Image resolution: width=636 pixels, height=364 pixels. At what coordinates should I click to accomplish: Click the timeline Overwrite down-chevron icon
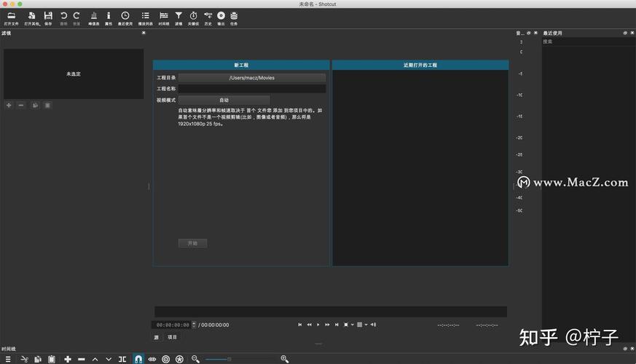[109, 359]
